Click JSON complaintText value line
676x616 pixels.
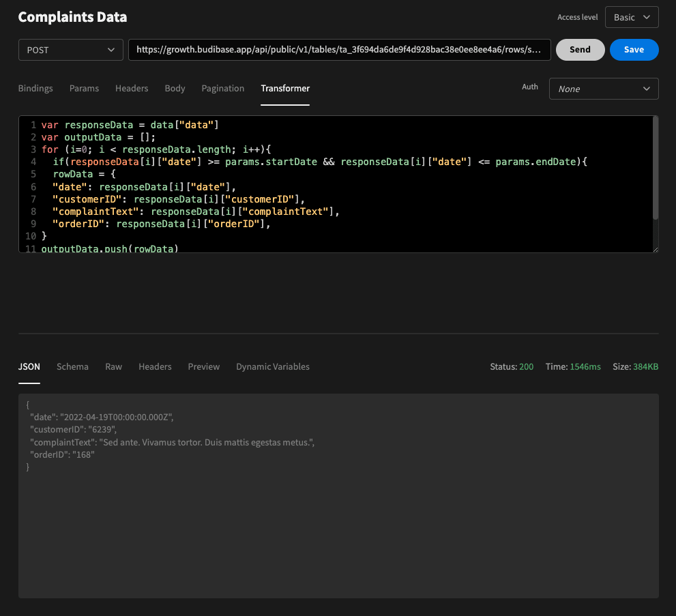point(173,443)
